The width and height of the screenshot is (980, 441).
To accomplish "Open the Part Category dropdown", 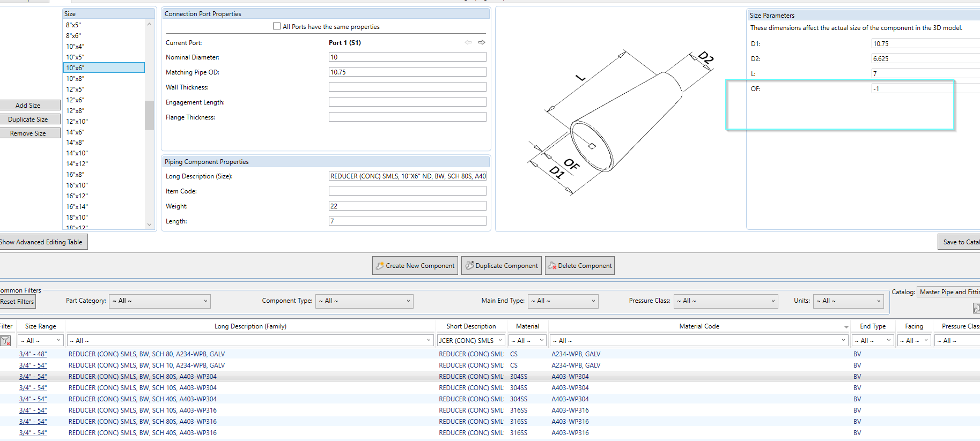I will (160, 301).
